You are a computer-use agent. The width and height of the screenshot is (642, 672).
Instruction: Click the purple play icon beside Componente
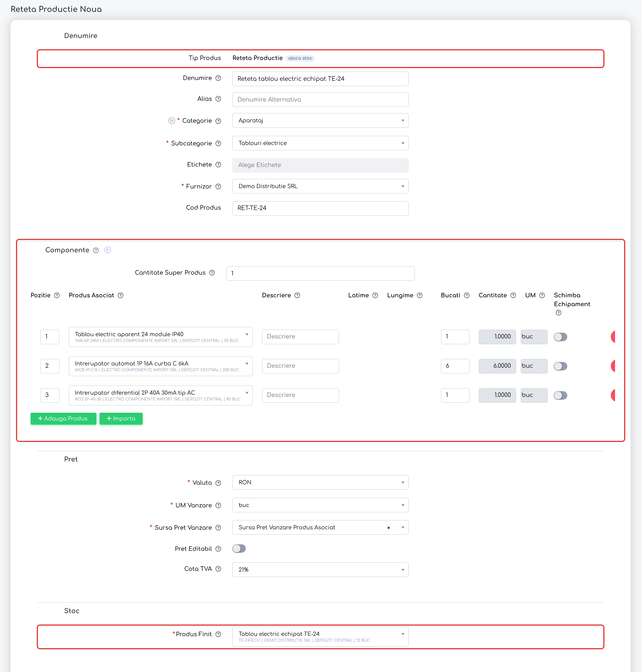[x=107, y=250]
